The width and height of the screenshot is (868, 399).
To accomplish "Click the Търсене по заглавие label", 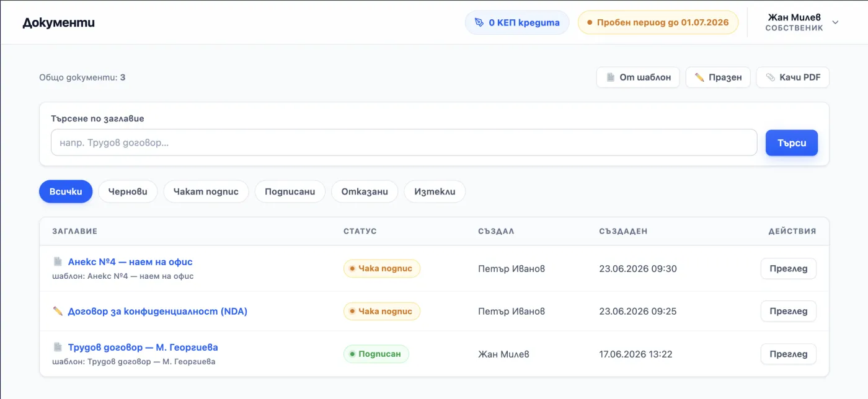I will 97,118.
